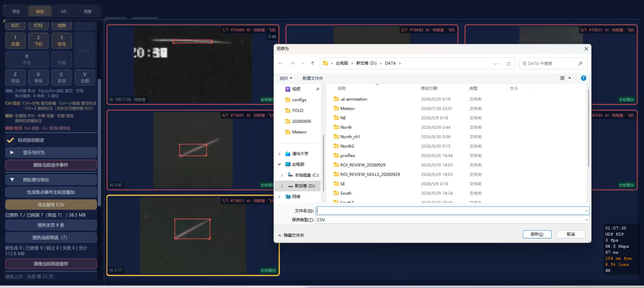Click the file list vertical scrollbar
This screenshot has height=288, width=644.
point(588,129)
